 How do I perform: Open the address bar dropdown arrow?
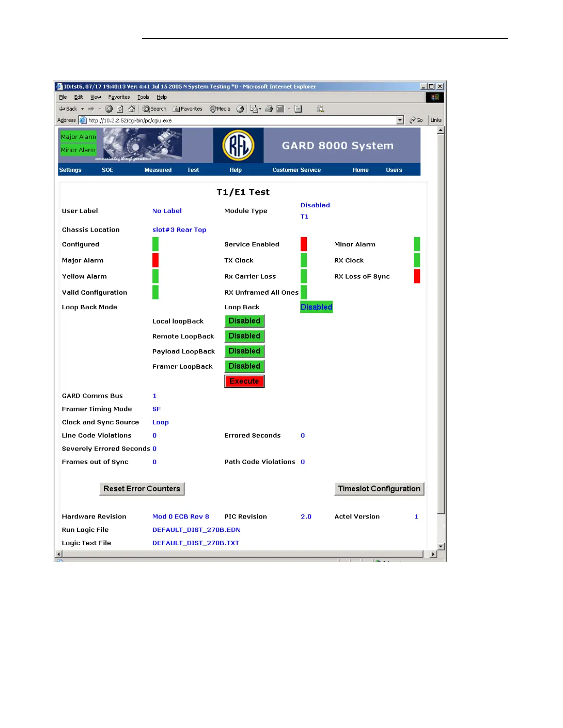click(400, 120)
